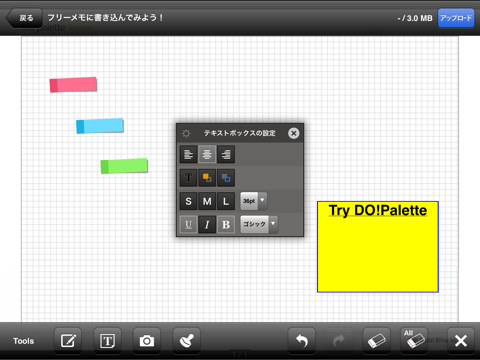Viewport: 480px width, 360px height.
Task: Align text to the right
Action: click(226, 154)
